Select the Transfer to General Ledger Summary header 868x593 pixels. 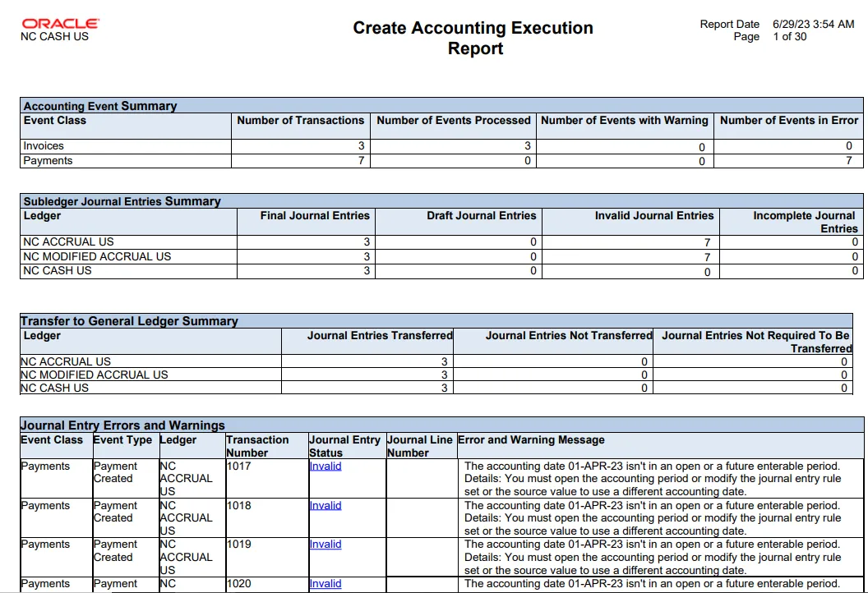(x=129, y=321)
